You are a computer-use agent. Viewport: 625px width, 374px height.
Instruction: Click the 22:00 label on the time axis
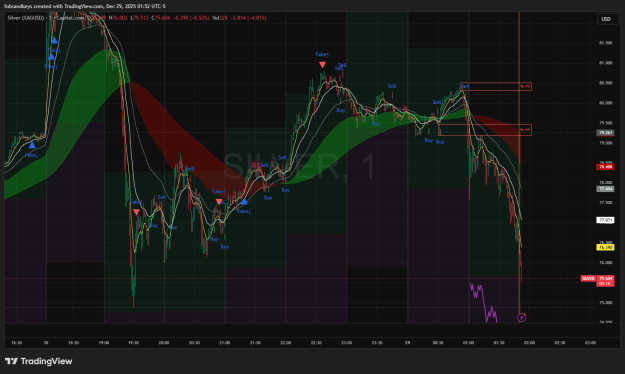click(285, 343)
